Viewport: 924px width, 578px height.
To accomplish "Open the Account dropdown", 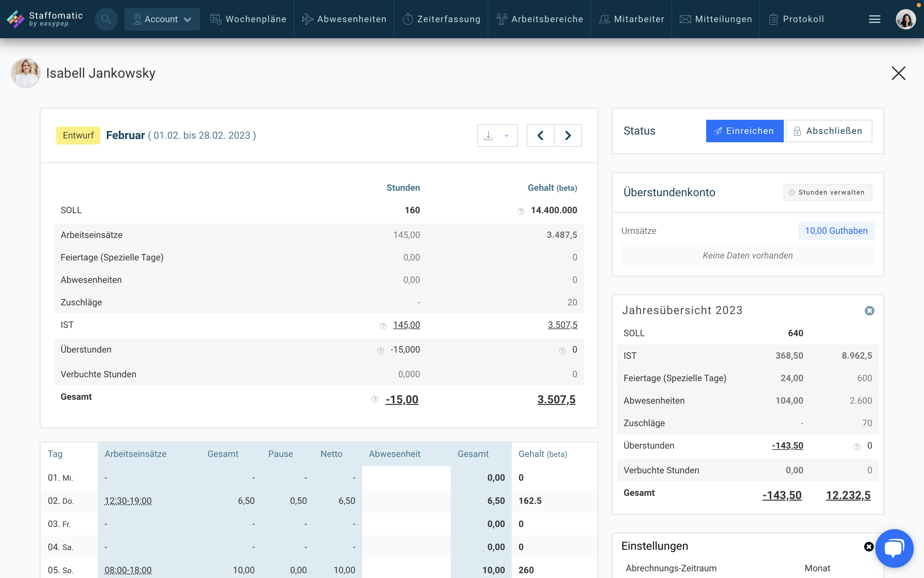I will (x=162, y=19).
